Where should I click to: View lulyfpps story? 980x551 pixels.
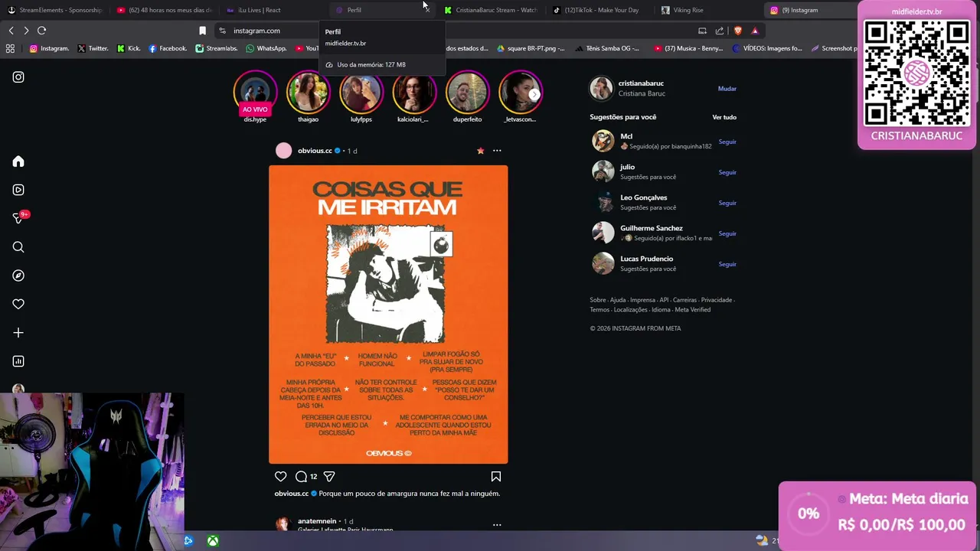pyautogui.click(x=361, y=96)
